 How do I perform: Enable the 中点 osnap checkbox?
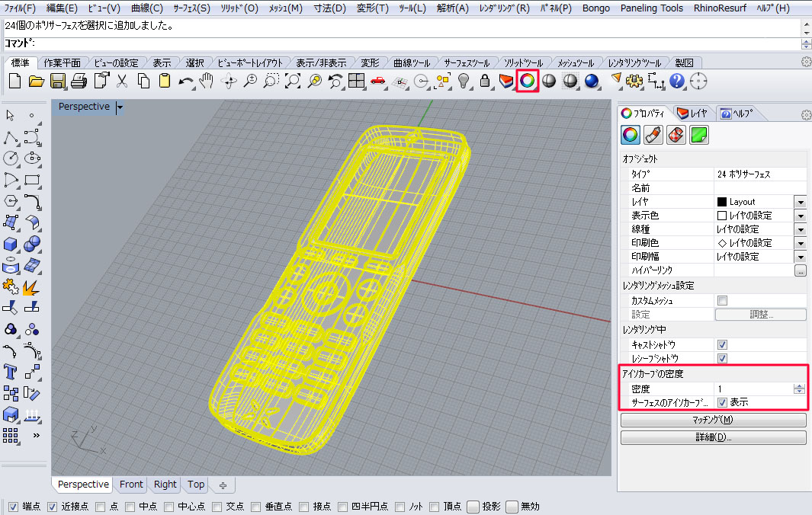pos(130,507)
